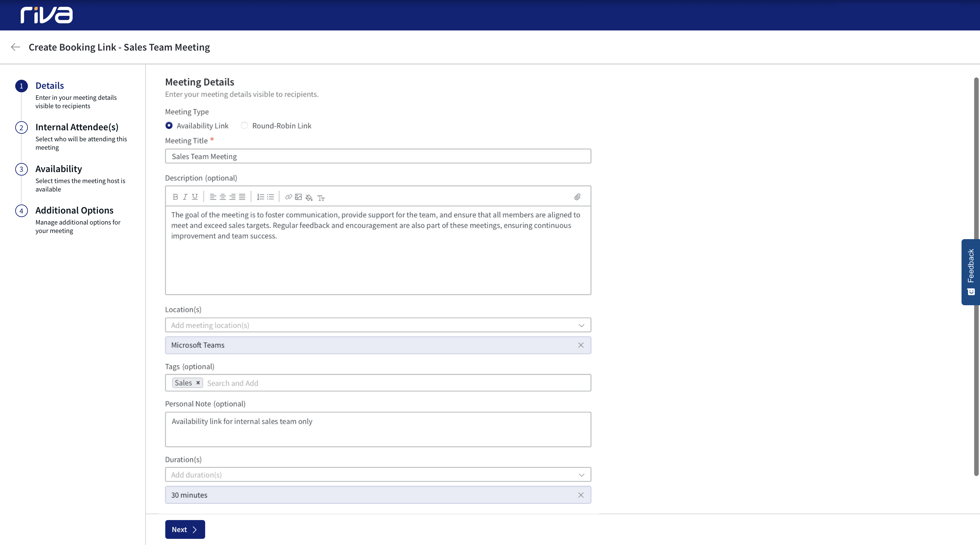Click the 30 minutes duration chip

(x=378, y=495)
